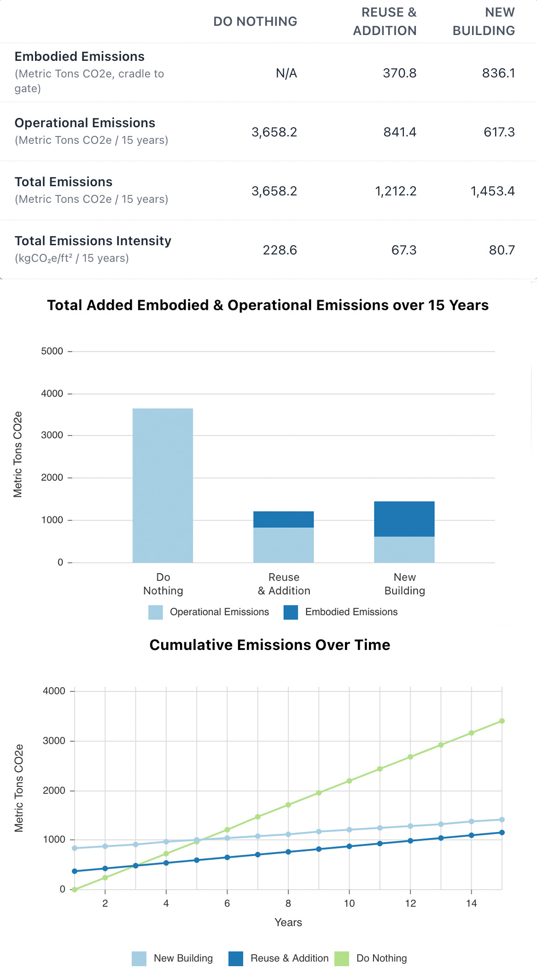Toggle the Reuse & Addition legend label text
Screen dimensions: 537x980
289,958
